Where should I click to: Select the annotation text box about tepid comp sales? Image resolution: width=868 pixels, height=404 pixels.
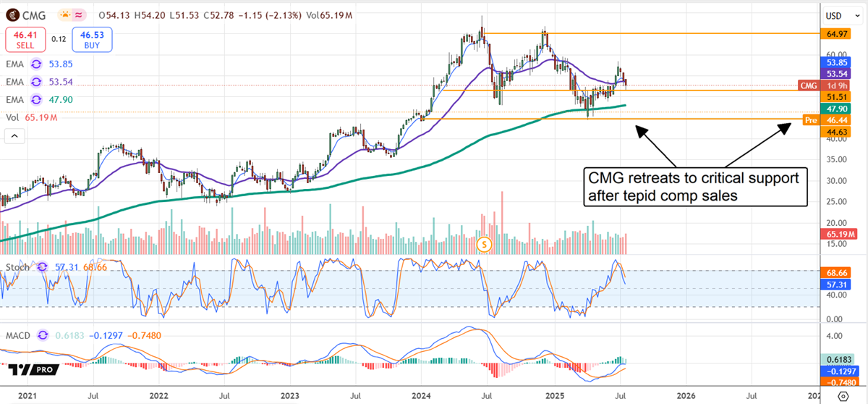[x=696, y=187]
